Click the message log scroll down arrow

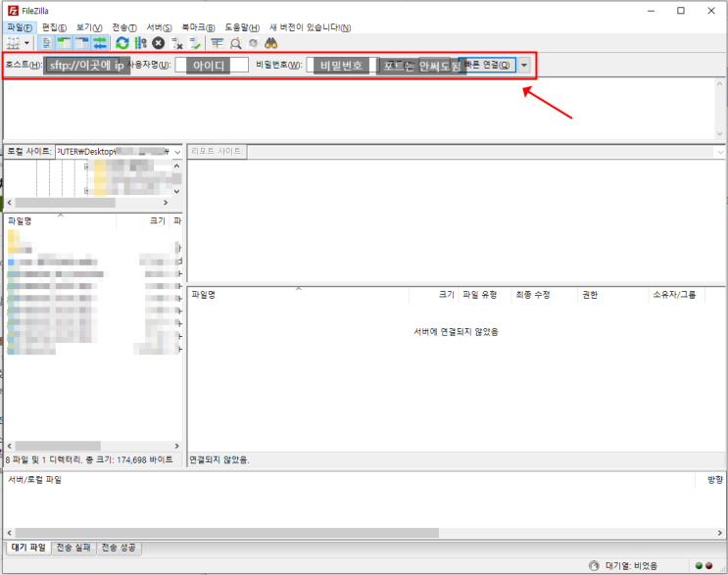click(719, 133)
